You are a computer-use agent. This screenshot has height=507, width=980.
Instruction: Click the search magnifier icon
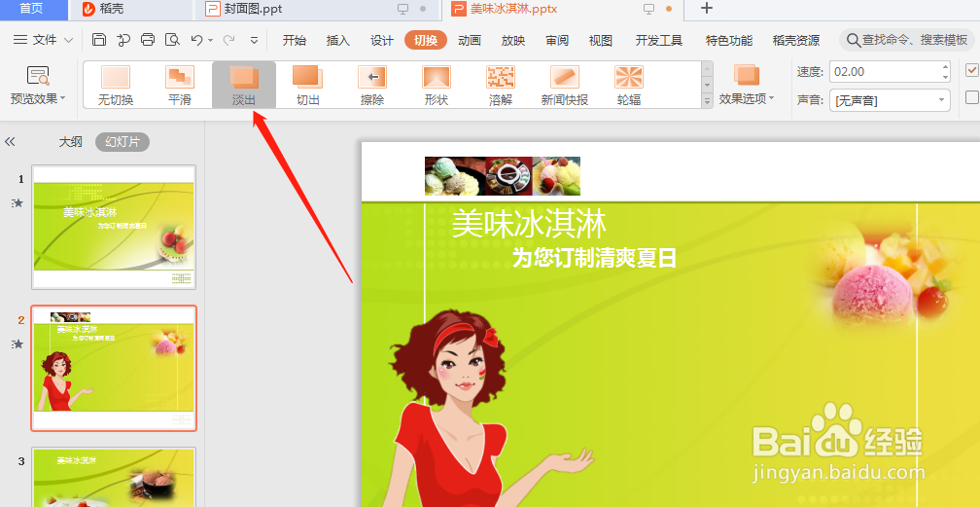coord(854,40)
